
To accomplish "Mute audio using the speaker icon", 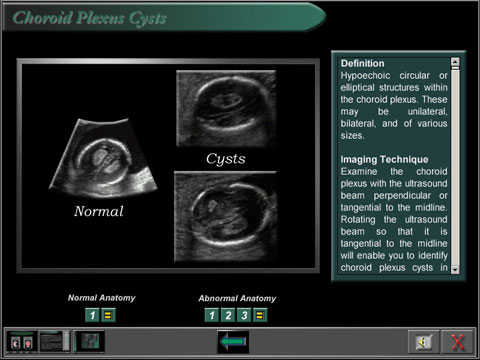I will point(424,342).
